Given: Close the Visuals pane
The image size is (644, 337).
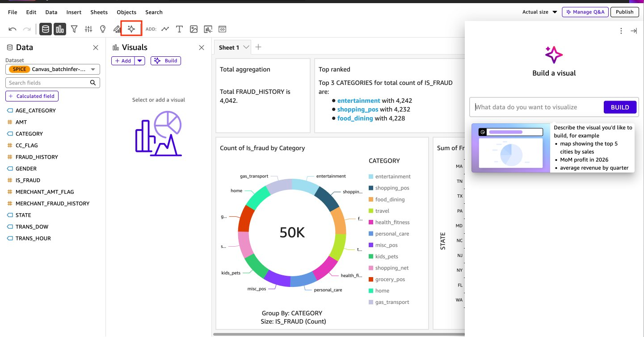Looking at the screenshot, I should [202, 47].
